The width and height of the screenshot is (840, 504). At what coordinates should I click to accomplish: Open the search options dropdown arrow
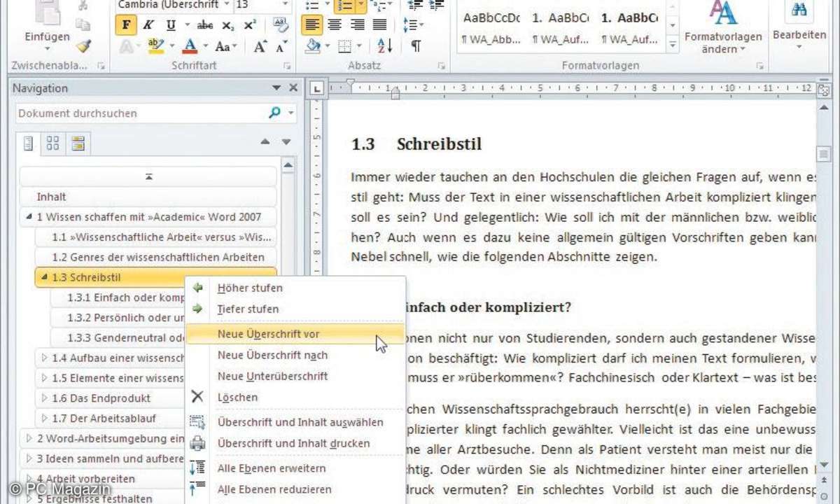(x=291, y=113)
